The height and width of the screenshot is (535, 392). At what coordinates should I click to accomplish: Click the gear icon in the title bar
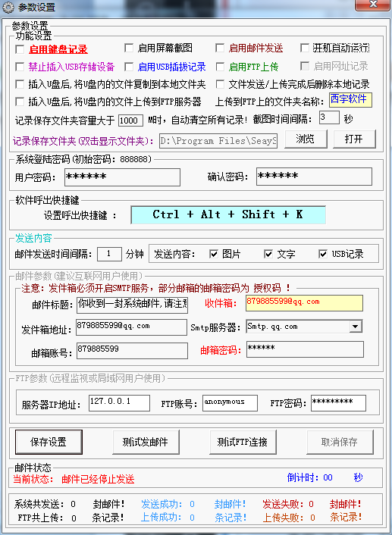point(8,7)
